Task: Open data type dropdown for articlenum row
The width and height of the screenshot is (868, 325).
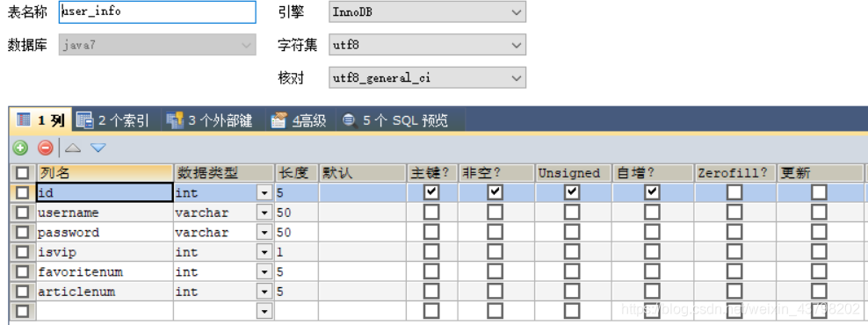Action: click(x=264, y=292)
